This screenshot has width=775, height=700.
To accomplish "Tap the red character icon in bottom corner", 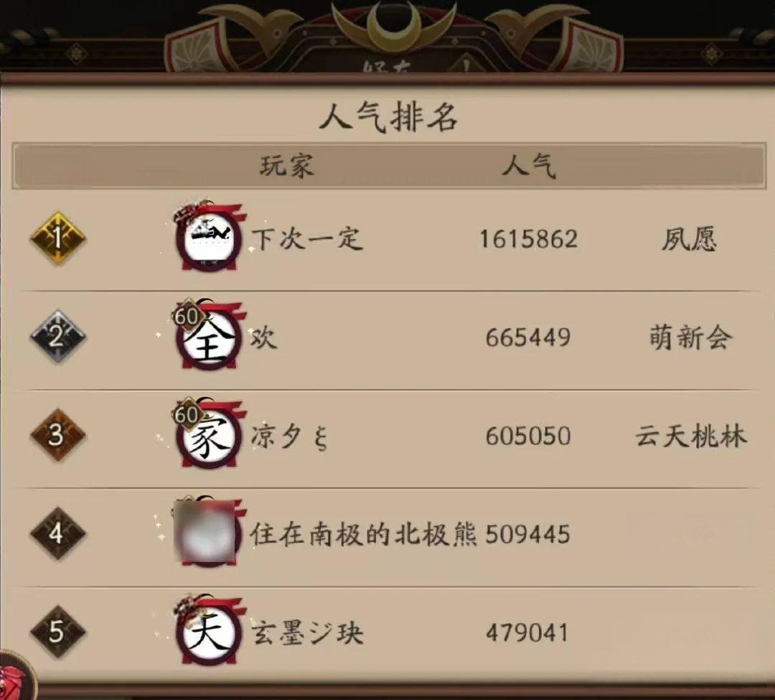I will point(16,676).
